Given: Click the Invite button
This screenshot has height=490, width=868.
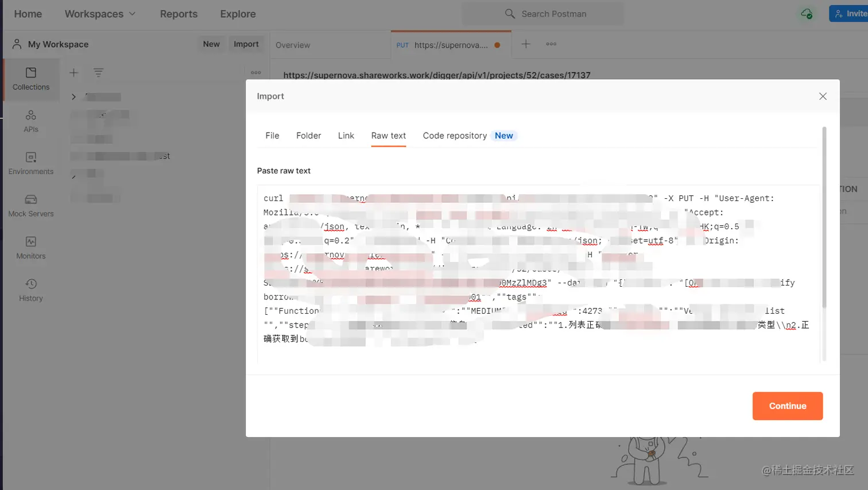Looking at the screenshot, I should tap(849, 14).
